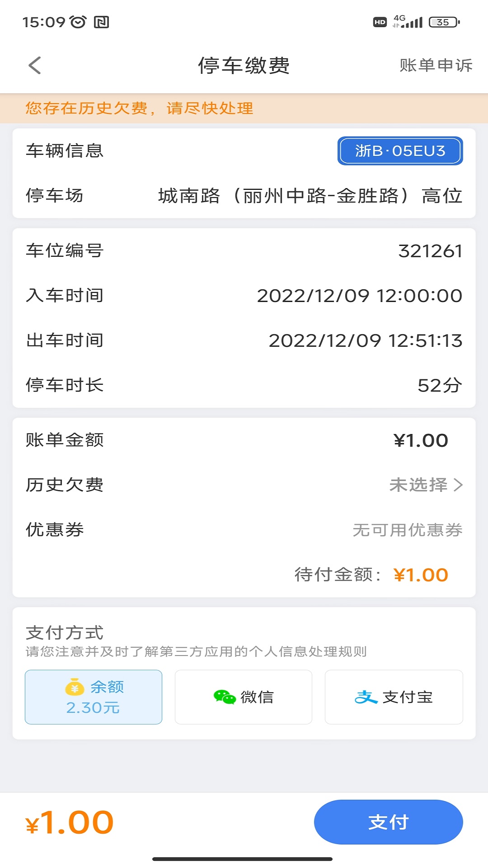Open 账单申诉 in the top bar
488x868 pixels.
click(x=436, y=65)
